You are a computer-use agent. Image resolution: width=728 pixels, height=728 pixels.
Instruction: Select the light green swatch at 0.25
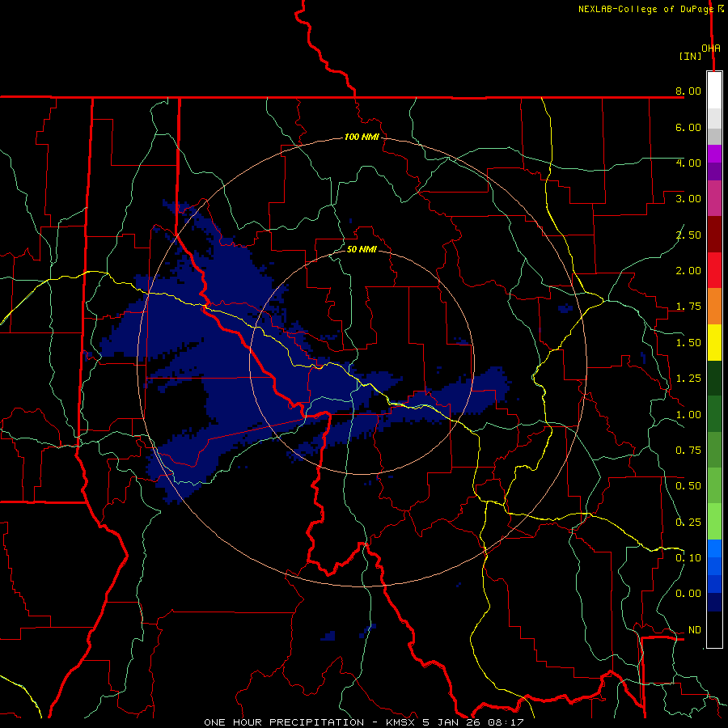point(714,522)
